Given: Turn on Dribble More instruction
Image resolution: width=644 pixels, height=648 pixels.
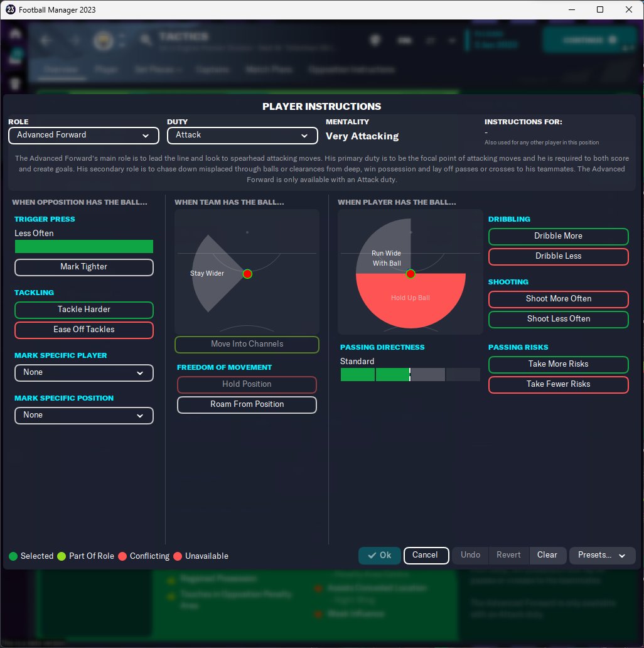Looking at the screenshot, I should pyautogui.click(x=559, y=236).
